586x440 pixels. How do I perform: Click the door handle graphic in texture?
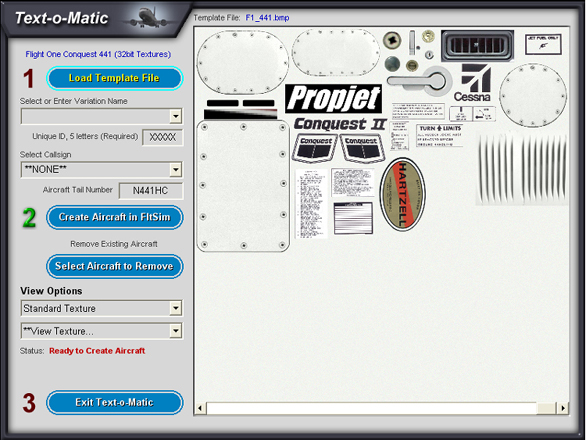[418, 81]
